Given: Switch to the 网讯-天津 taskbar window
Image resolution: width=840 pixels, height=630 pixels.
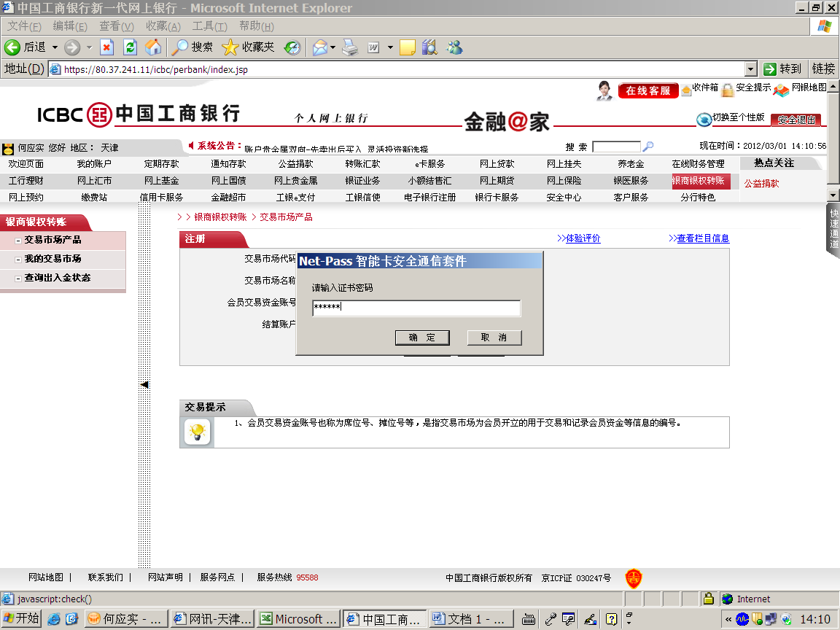Looking at the screenshot, I should (x=212, y=619).
